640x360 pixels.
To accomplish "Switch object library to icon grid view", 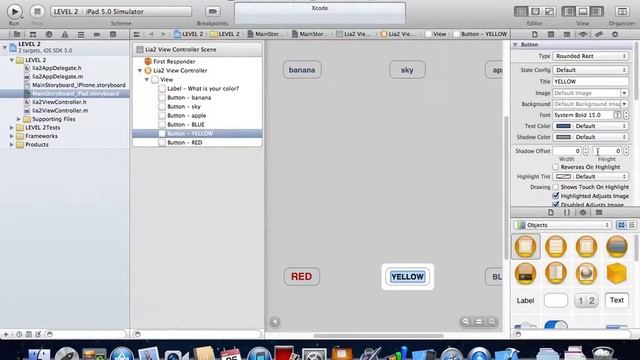I will click(x=621, y=225).
